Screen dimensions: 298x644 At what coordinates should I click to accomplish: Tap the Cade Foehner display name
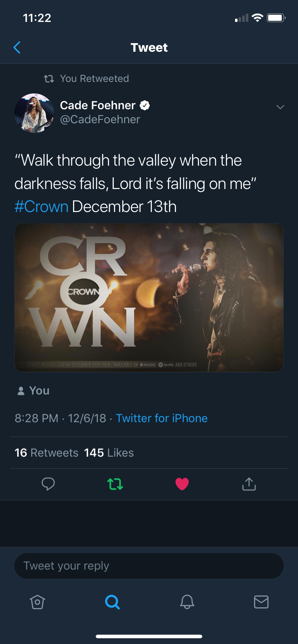click(98, 105)
